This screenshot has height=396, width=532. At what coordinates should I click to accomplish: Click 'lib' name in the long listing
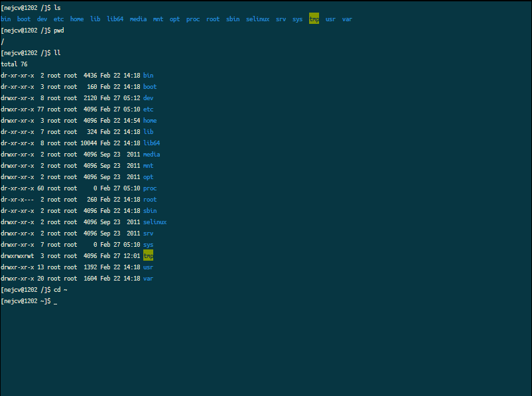(149, 131)
